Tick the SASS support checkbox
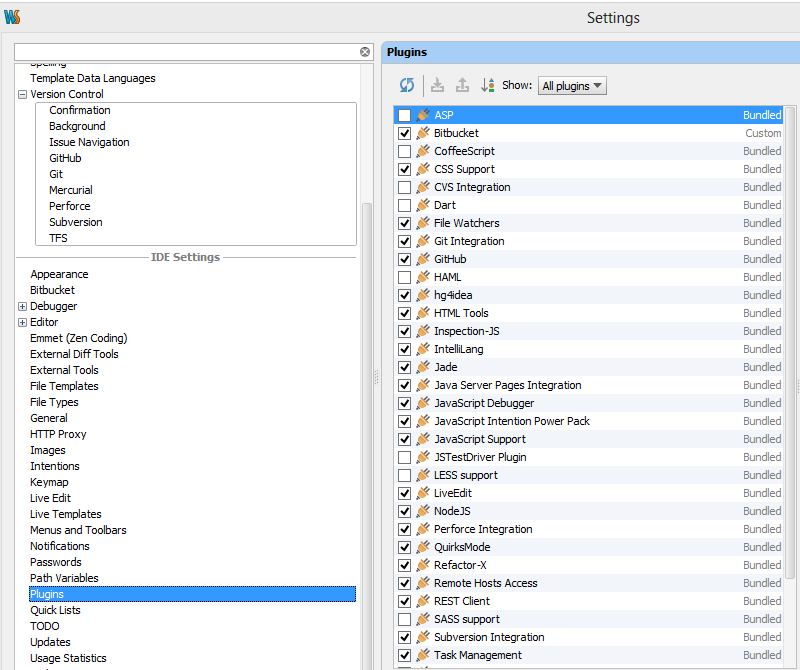Viewport: 800px width, 670px height. tap(405, 619)
